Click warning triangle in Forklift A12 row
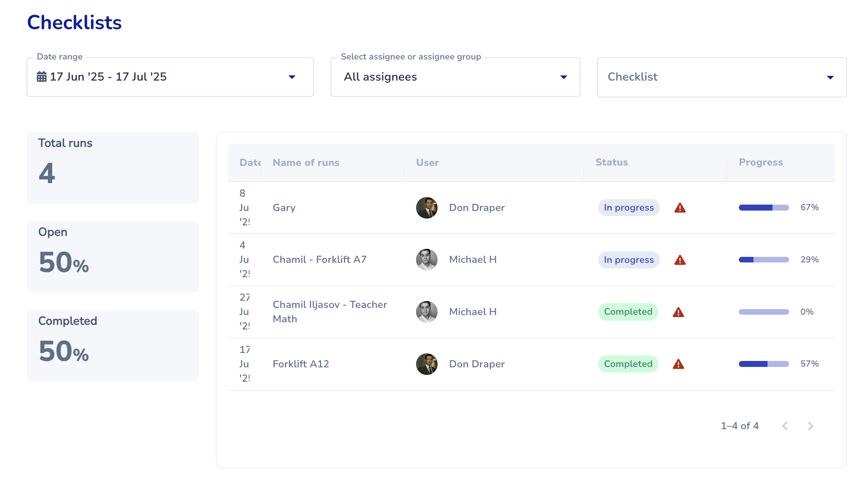The height and width of the screenshot is (481, 868). (x=678, y=364)
